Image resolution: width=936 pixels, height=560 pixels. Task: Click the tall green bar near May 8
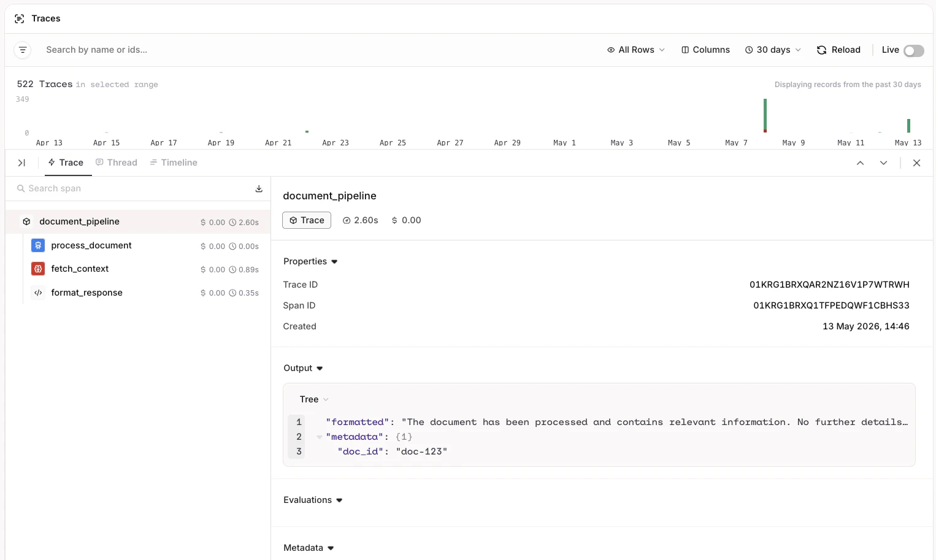point(765,115)
